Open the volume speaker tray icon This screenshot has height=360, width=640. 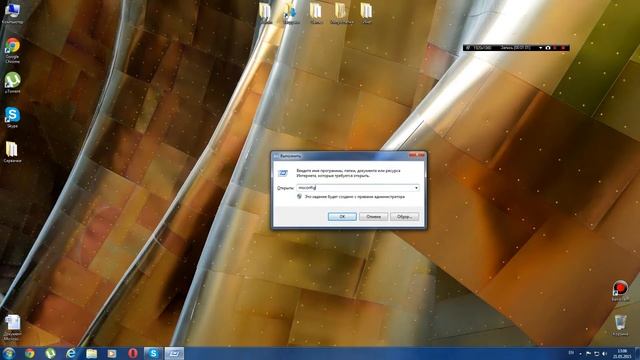coord(604,353)
